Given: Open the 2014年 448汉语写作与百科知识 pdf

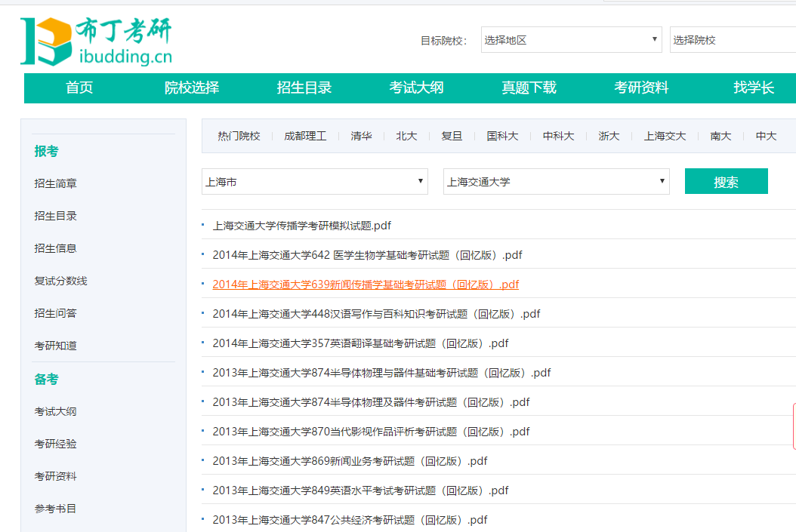Looking at the screenshot, I should pos(376,314).
